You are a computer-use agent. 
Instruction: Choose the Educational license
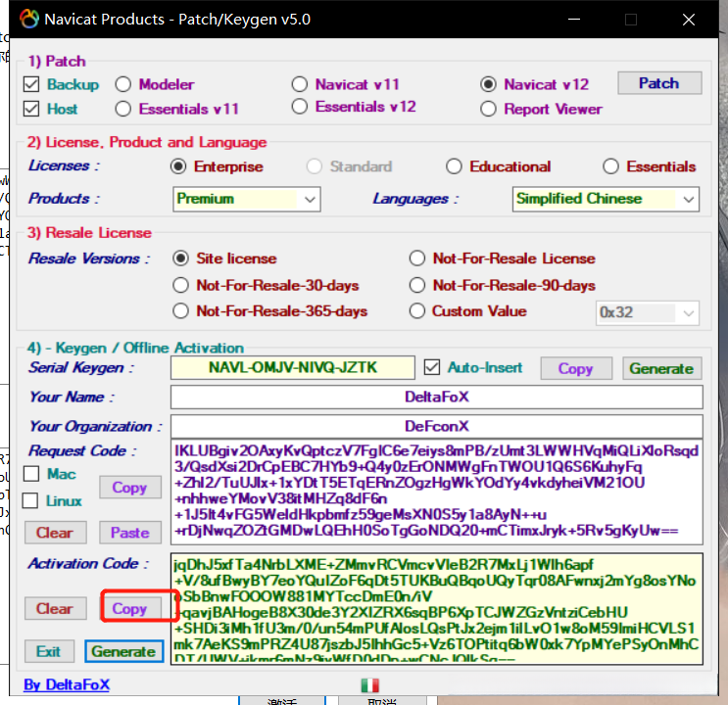click(x=454, y=166)
